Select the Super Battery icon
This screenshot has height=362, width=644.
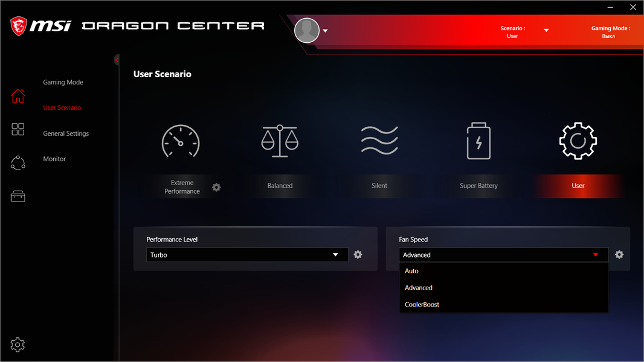[478, 141]
